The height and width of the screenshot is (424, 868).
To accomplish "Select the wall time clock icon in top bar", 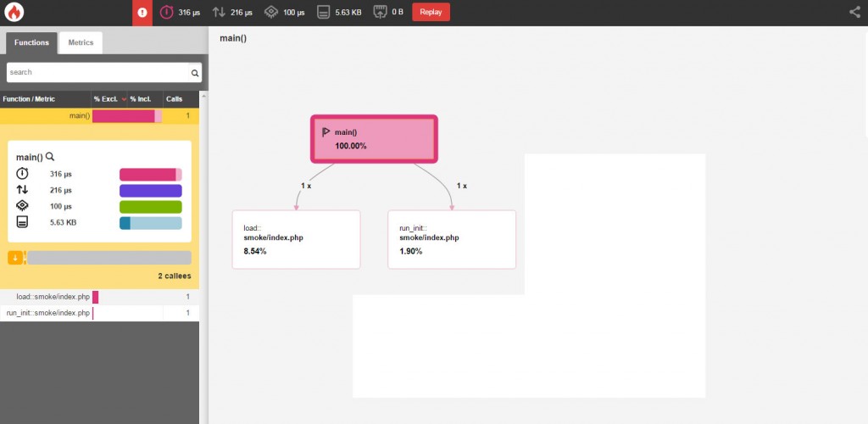I will point(166,12).
